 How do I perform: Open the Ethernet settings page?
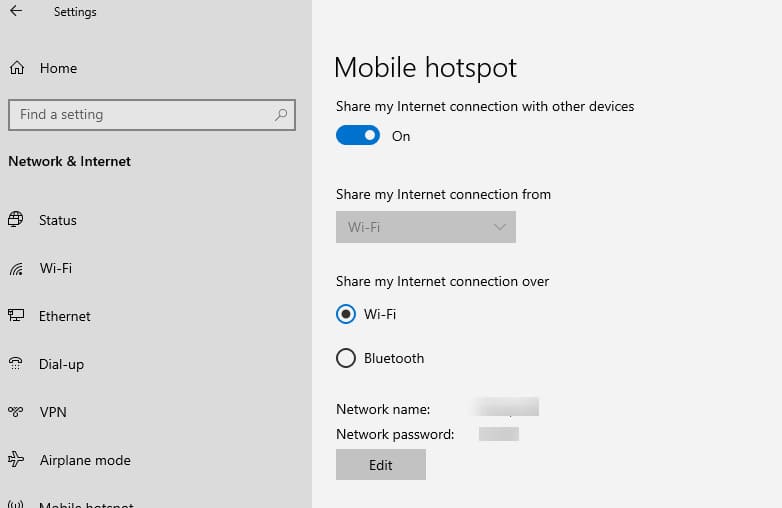click(x=65, y=316)
